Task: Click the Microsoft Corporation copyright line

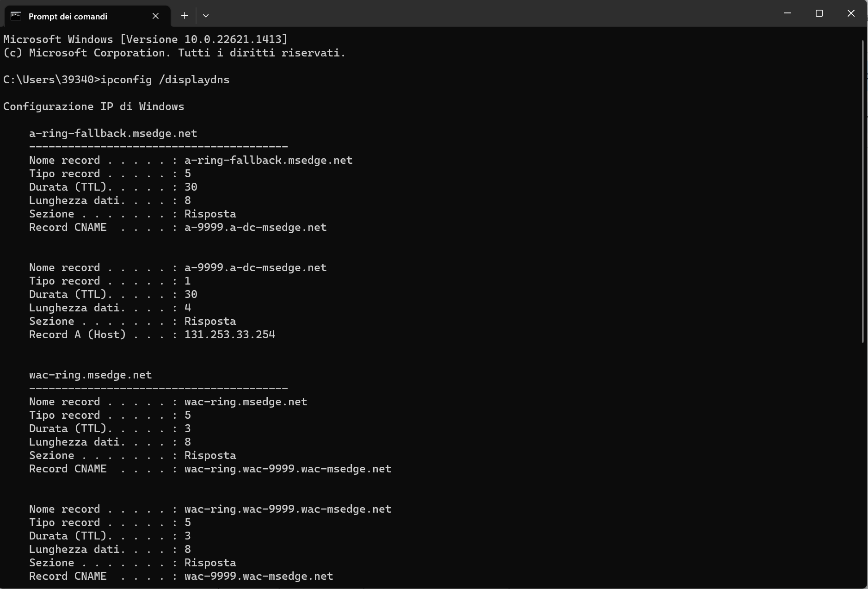Action: pyautogui.click(x=174, y=53)
